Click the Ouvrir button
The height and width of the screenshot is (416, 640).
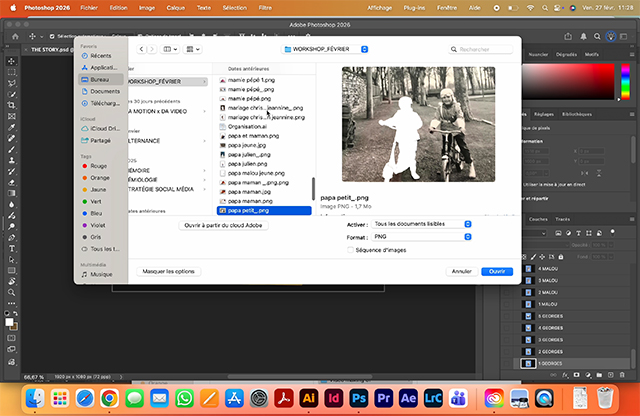click(x=497, y=271)
